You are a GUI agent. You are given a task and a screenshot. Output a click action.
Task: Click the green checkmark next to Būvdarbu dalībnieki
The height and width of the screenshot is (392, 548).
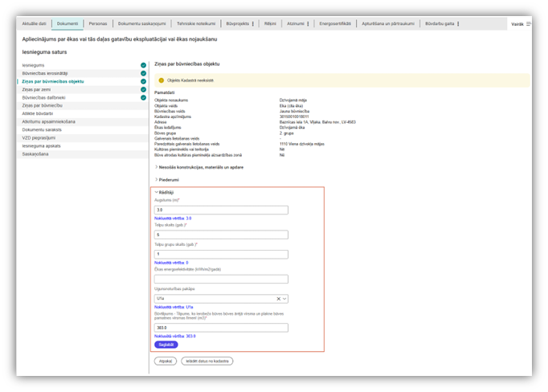(x=143, y=97)
